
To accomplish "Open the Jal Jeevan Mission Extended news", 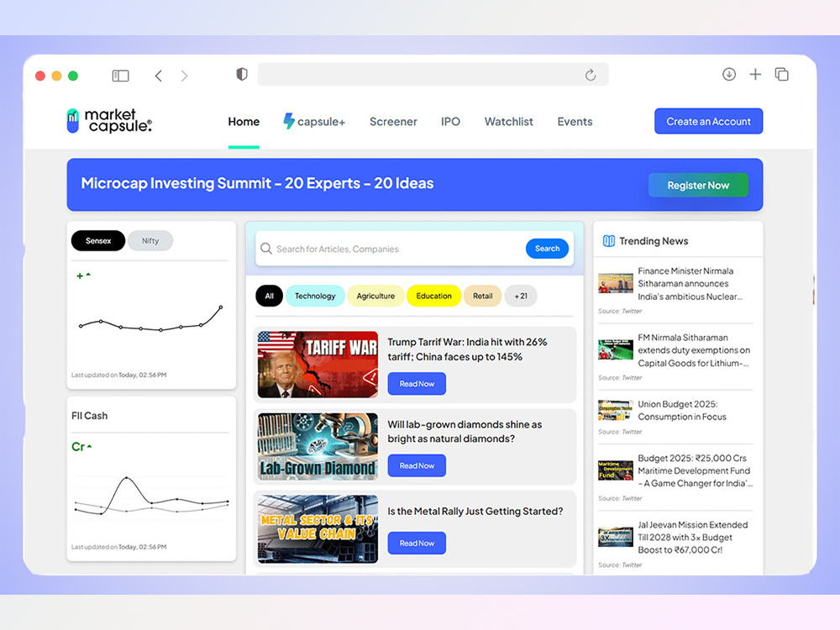I will tap(693, 538).
